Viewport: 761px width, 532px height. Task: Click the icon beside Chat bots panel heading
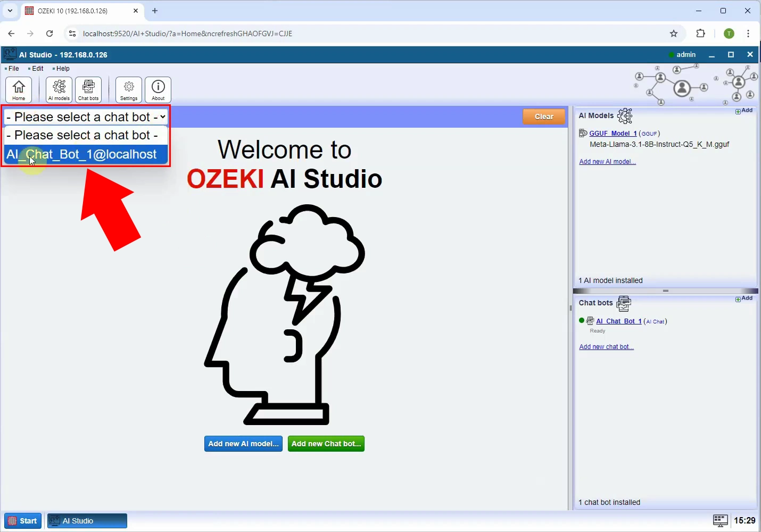pos(624,304)
